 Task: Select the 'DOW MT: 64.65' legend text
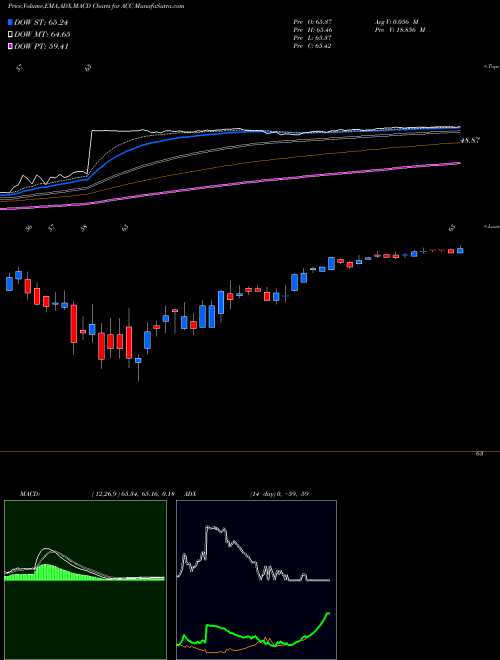(42, 35)
